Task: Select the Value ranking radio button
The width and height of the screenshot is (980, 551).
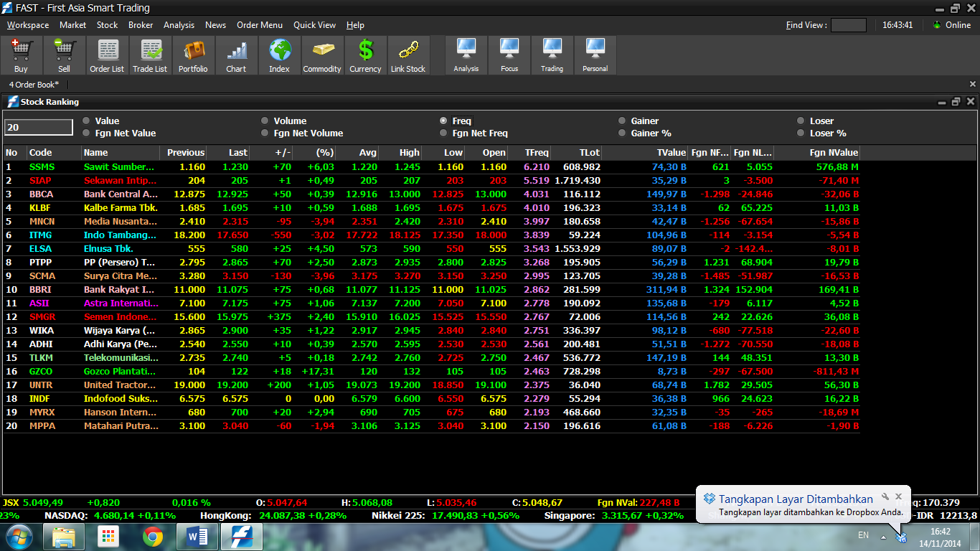Action: [86, 121]
